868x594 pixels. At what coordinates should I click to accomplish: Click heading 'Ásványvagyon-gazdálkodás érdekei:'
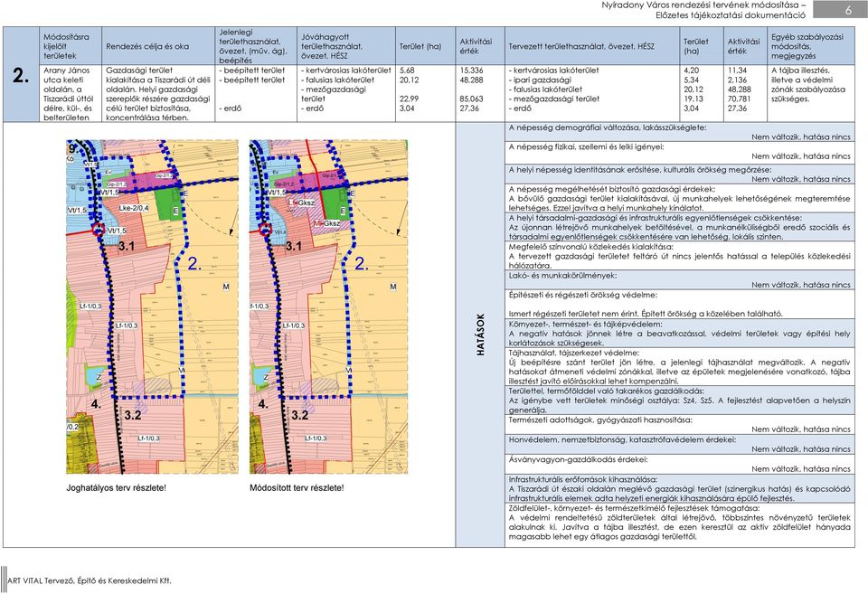(x=578, y=459)
